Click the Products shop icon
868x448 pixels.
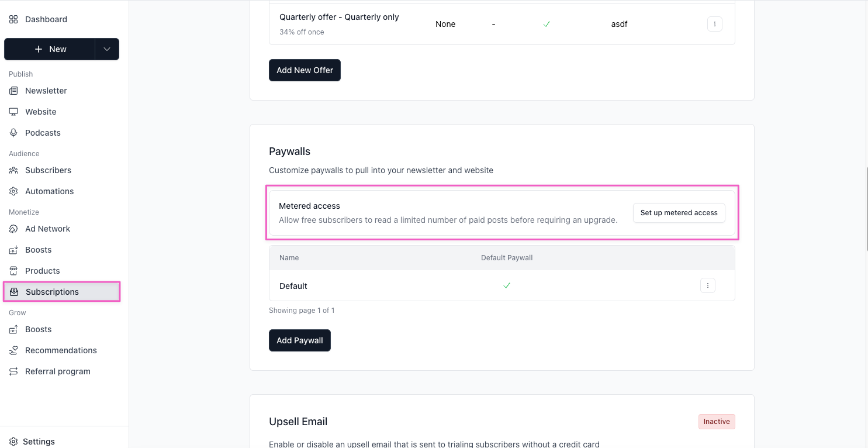tap(13, 271)
